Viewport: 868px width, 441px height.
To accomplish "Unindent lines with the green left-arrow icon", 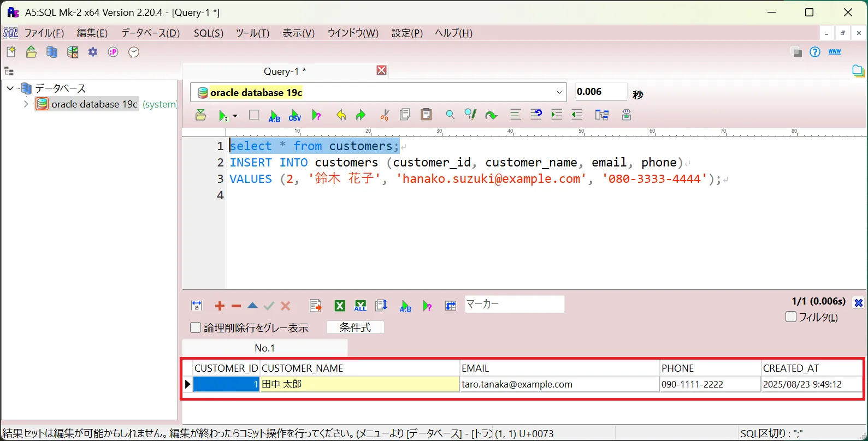I will click(x=577, y=114).
